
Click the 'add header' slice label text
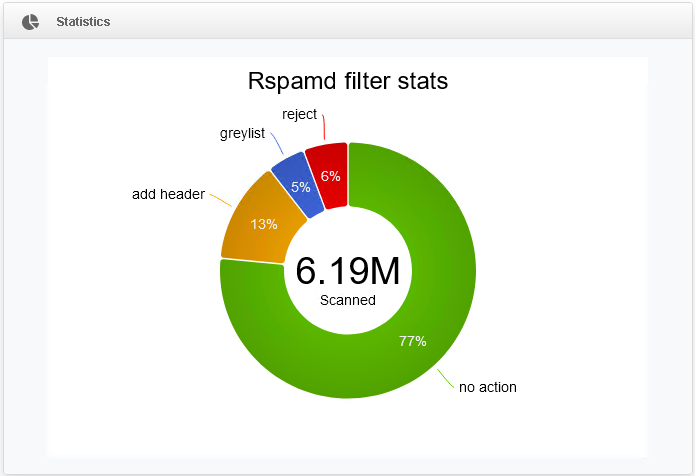[x=168, y=194]
